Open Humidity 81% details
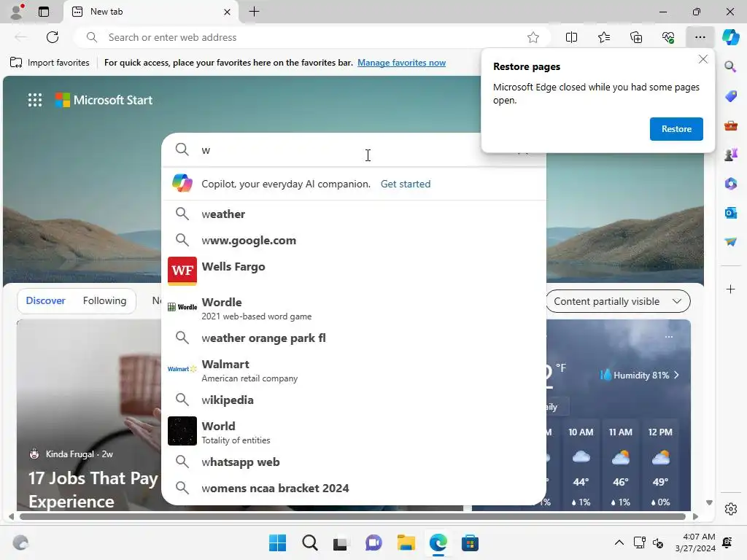 coord(639,376)
